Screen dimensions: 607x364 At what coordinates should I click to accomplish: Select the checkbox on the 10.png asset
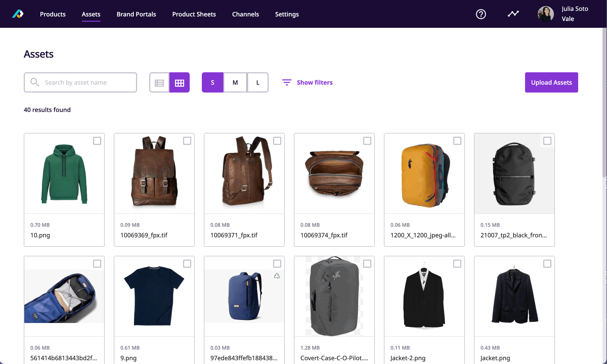coord(97,141)
